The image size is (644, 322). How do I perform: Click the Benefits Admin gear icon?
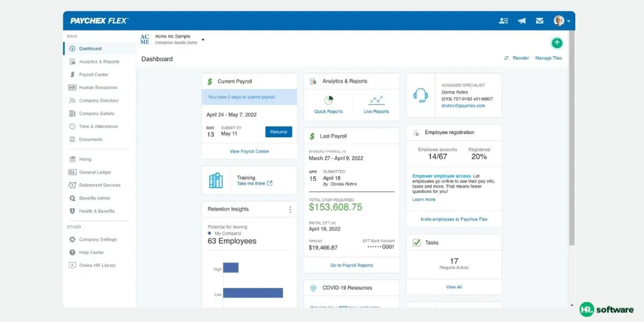[x=72, y=198]
